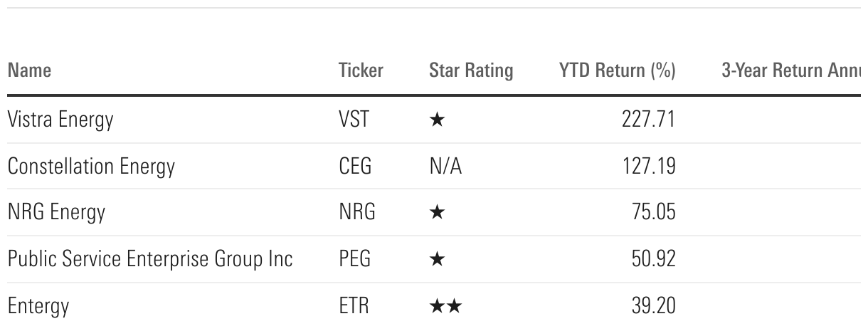Click Entergy's two-star rating icon
This screenshot has height=336, width=868.
point(445,306)
